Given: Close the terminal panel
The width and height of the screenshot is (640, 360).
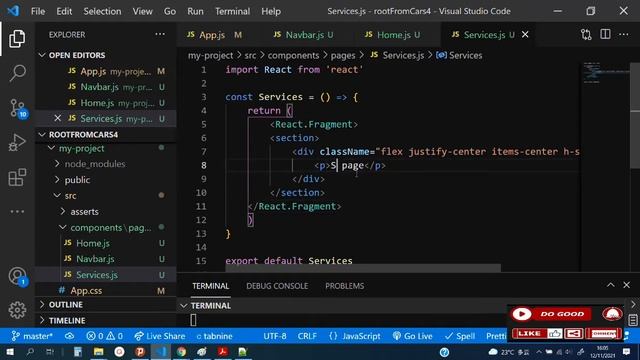Looking at the screenshot, I should [x=627, y=285].
